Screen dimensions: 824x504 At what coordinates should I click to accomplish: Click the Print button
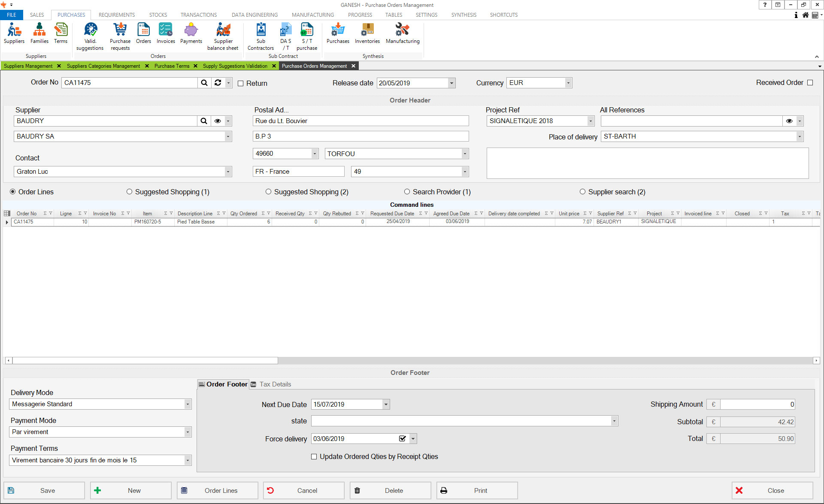[477, 490]
